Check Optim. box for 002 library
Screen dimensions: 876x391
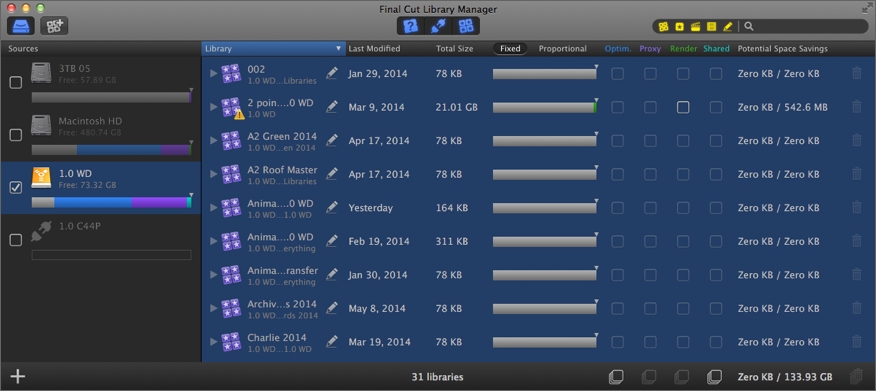pos(617,74)
